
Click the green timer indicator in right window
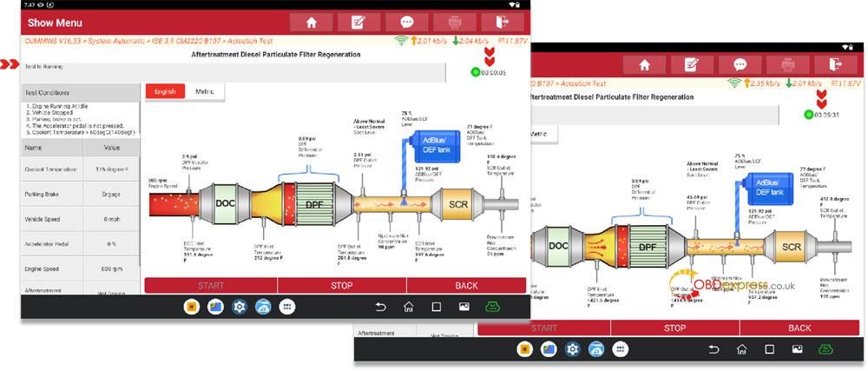[808, 115]
